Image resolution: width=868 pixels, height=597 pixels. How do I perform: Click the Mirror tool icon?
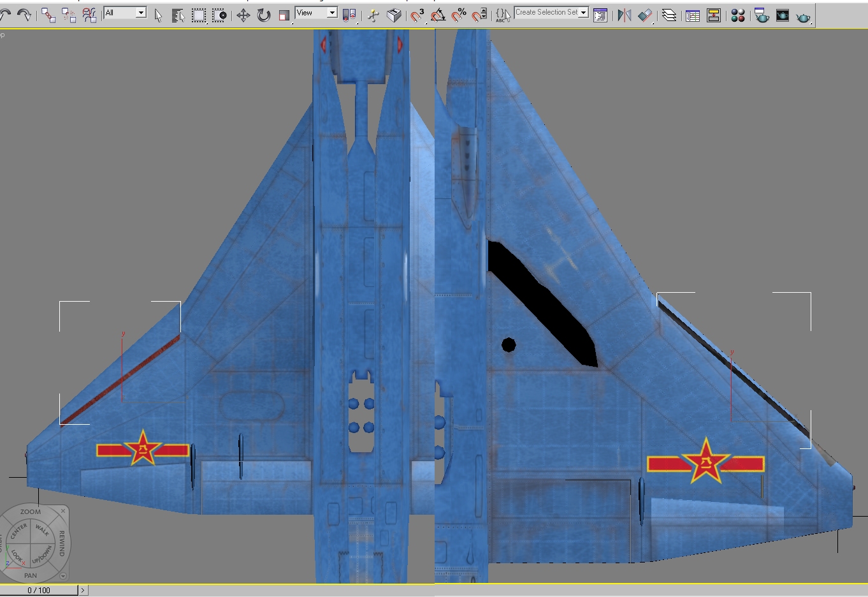point(625,15)
